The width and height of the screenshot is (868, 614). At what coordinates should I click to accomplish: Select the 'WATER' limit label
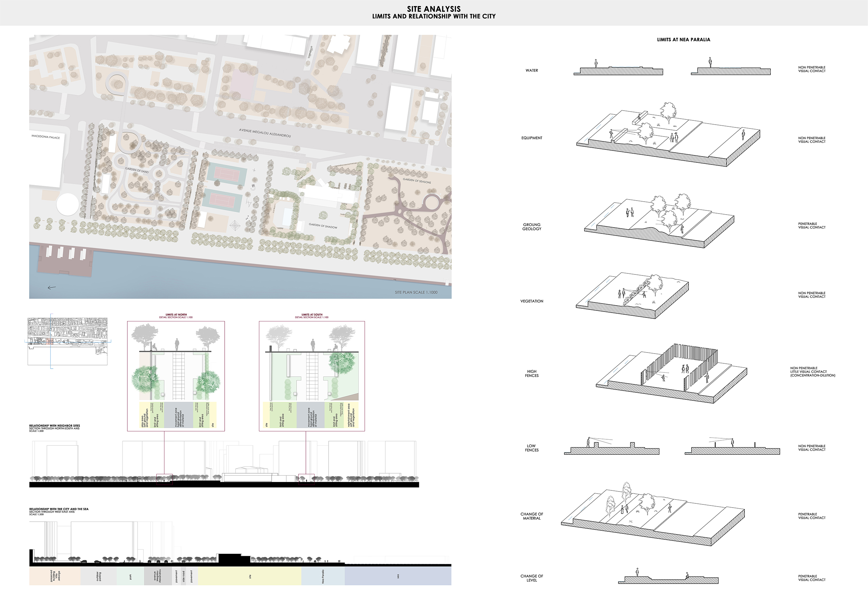click(x=532, y=70)
